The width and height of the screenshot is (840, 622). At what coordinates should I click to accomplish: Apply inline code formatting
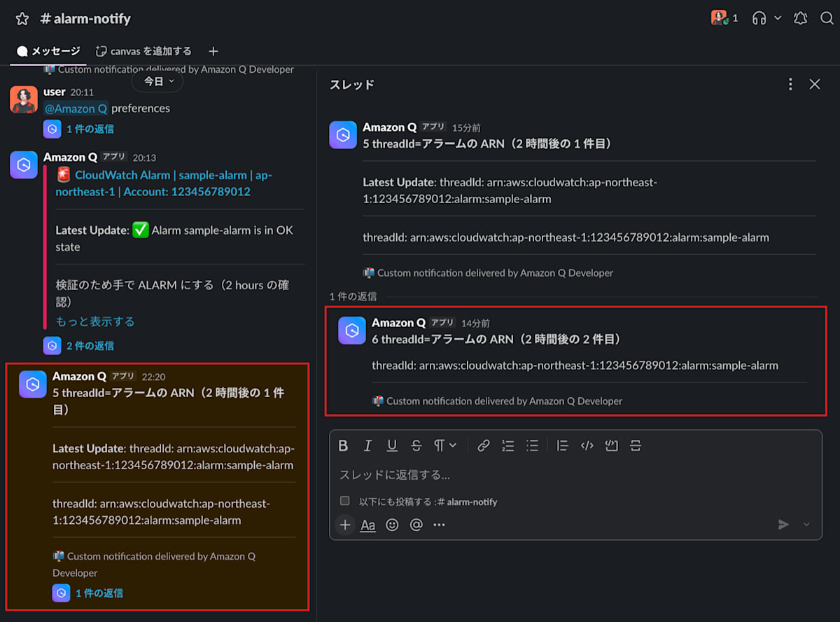click(587, 445)
